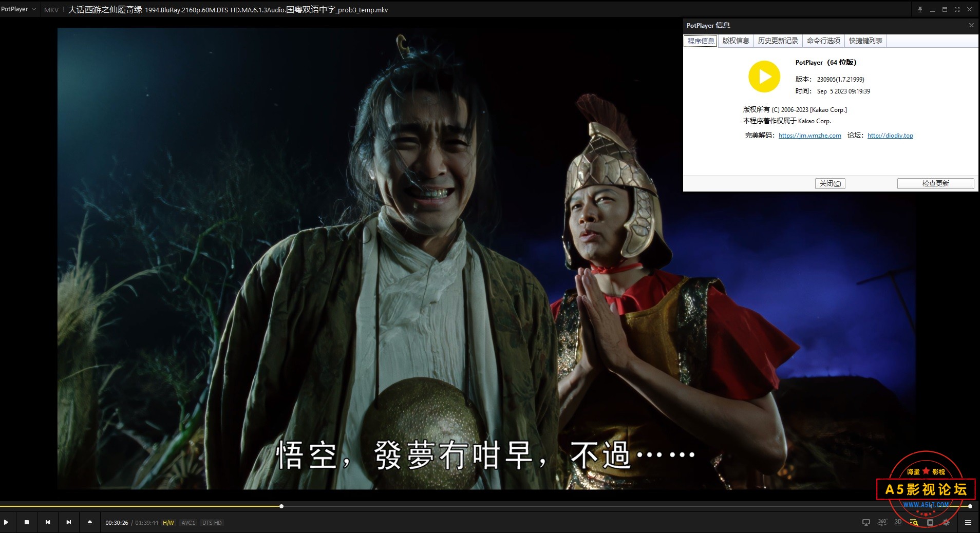This screenshot has height=533, width=980.
Task: Select the 程序信息 tab
Action: [x=701, y=41]
